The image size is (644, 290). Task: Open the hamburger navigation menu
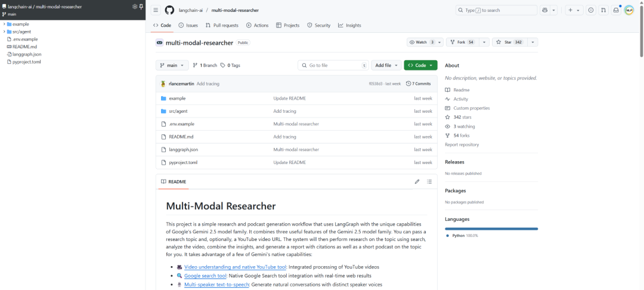[x=156, y=10]
